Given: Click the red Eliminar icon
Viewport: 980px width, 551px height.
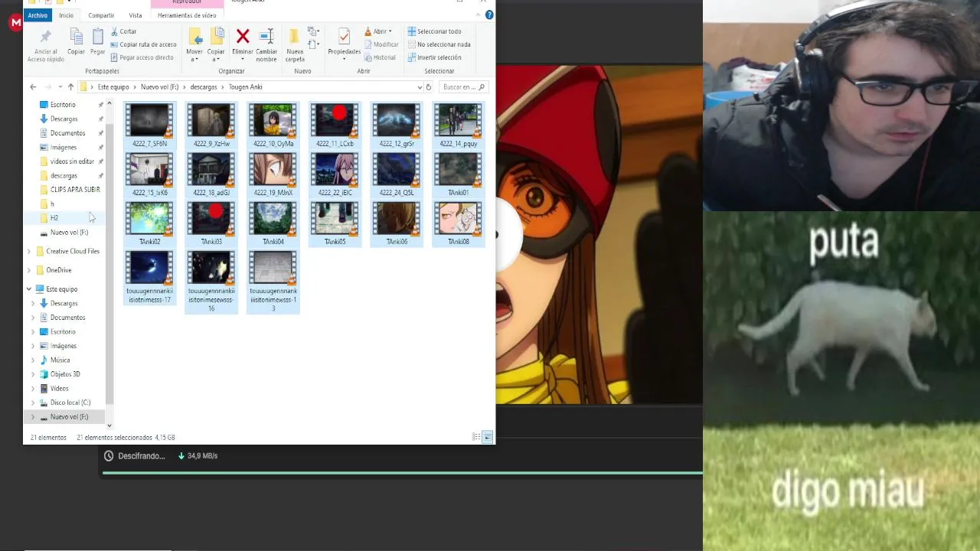Looking at the screenshot, I should point(243,37).
